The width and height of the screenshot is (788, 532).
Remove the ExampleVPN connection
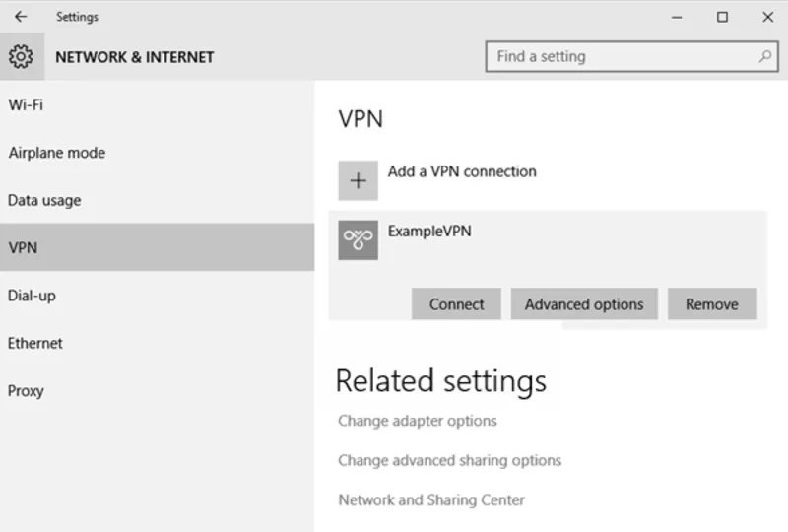(712, 304)
